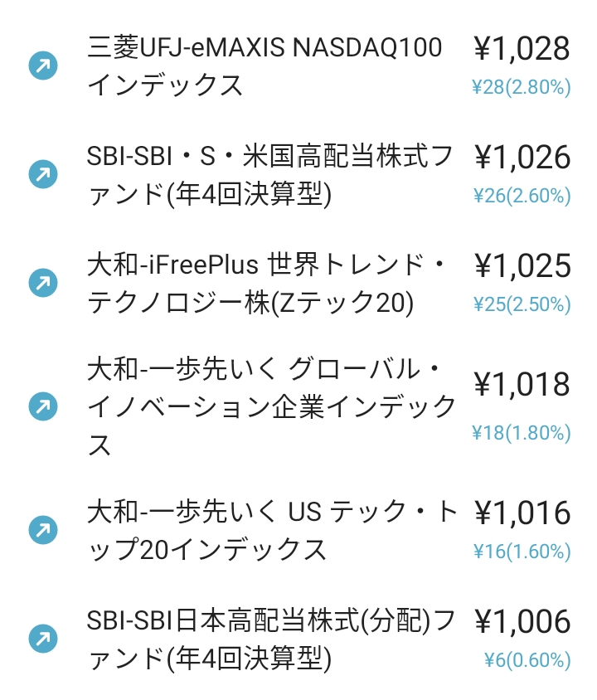Select the ¥1,006 valuation amount
Viewport: 597px width, 700px height.
(522, 621)
